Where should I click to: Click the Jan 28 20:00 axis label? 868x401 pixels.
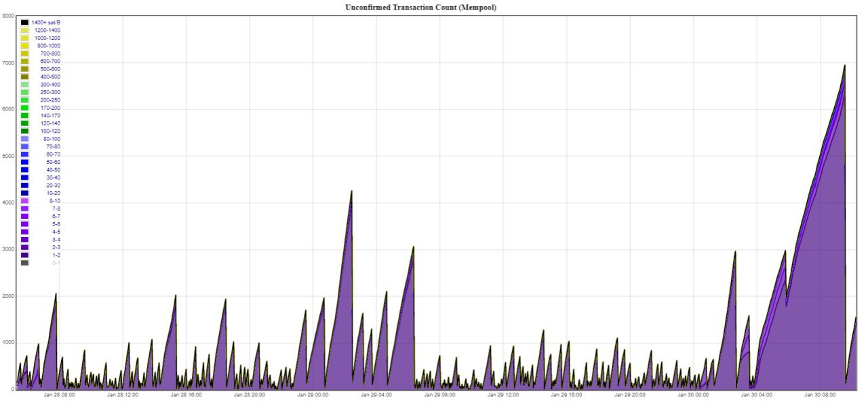[x=250, y=394]
